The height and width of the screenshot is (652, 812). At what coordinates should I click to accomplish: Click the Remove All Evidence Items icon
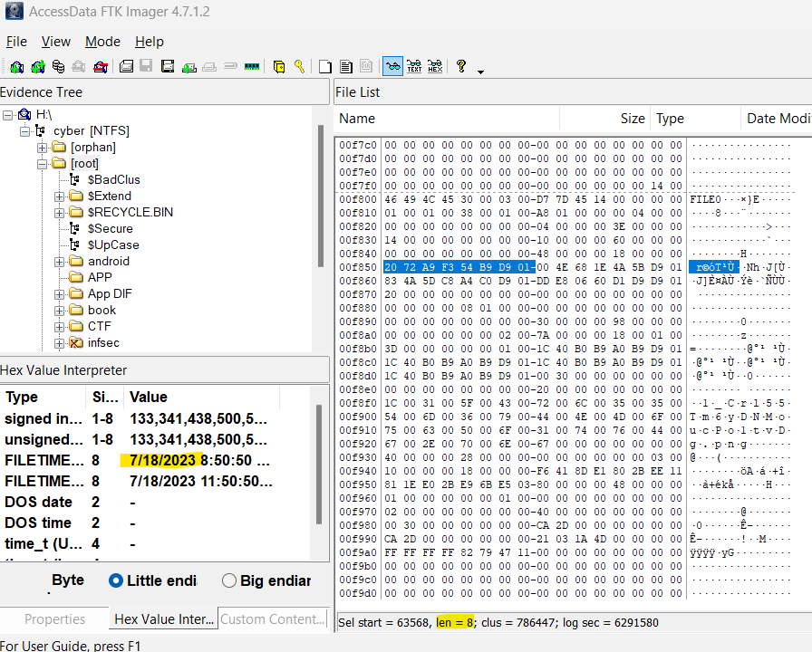[101, 66]
